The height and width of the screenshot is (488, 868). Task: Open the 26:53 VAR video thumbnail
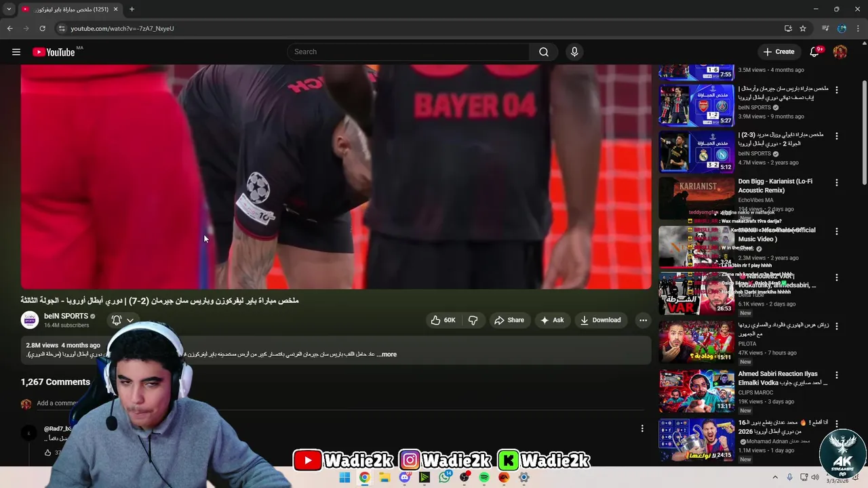pos(696,293)
